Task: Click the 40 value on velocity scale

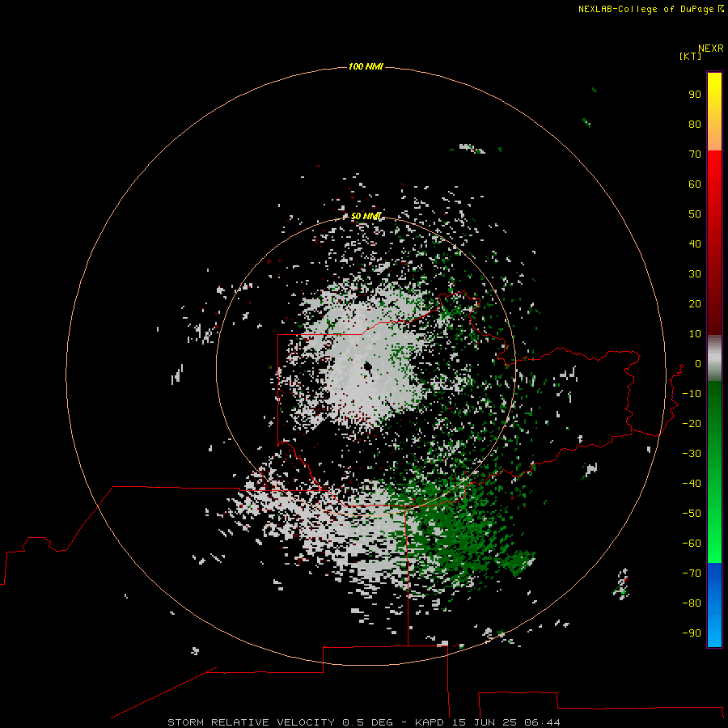Action: [695, 243]
